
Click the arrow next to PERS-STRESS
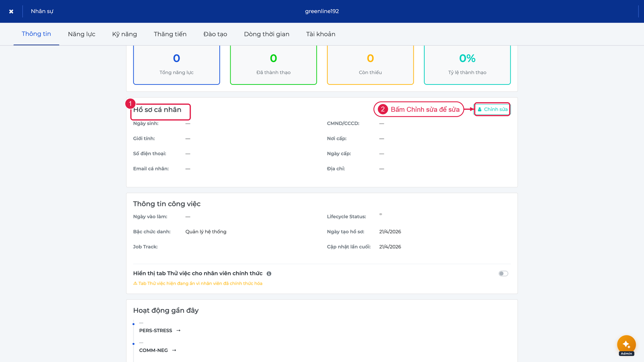[178, 331]
